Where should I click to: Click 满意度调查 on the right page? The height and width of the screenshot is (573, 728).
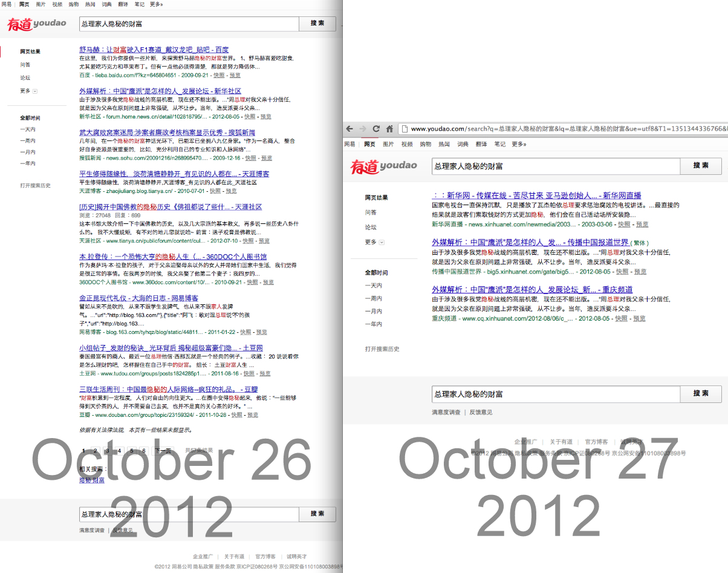(446, 412)
